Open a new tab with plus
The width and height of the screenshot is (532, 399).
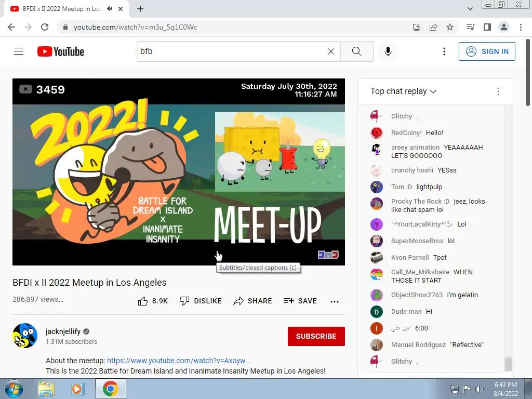[x=140, y=9]
